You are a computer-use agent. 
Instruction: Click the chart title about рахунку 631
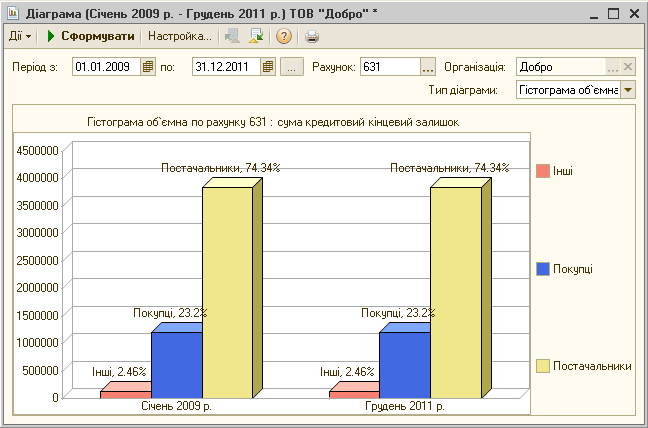click(x=273, y=122)
